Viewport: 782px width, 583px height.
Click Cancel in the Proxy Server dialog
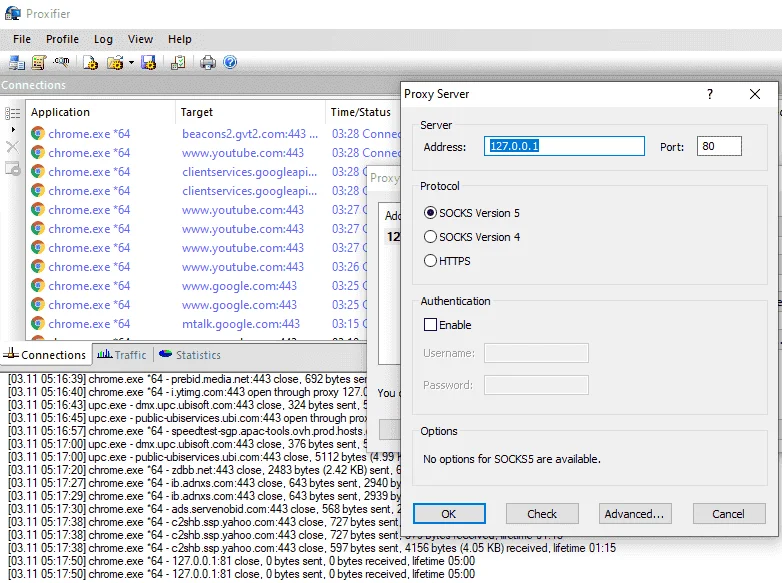pyautogui.click(x=729, y=514)
